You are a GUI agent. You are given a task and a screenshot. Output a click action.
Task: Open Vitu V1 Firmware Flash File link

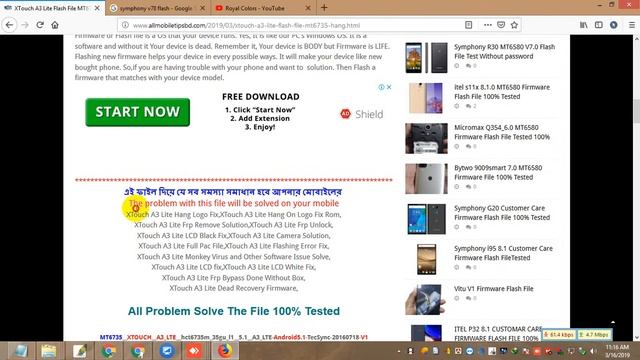point(493,289)
